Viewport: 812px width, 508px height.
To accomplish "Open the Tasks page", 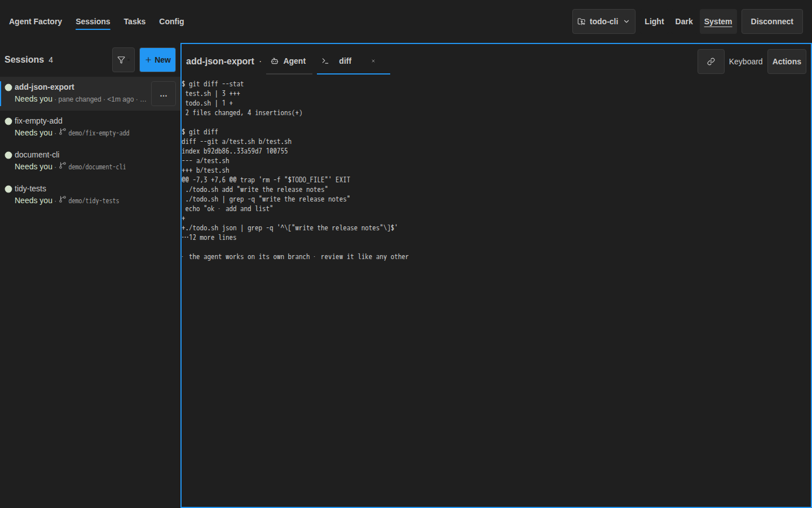I will point(135,21).
